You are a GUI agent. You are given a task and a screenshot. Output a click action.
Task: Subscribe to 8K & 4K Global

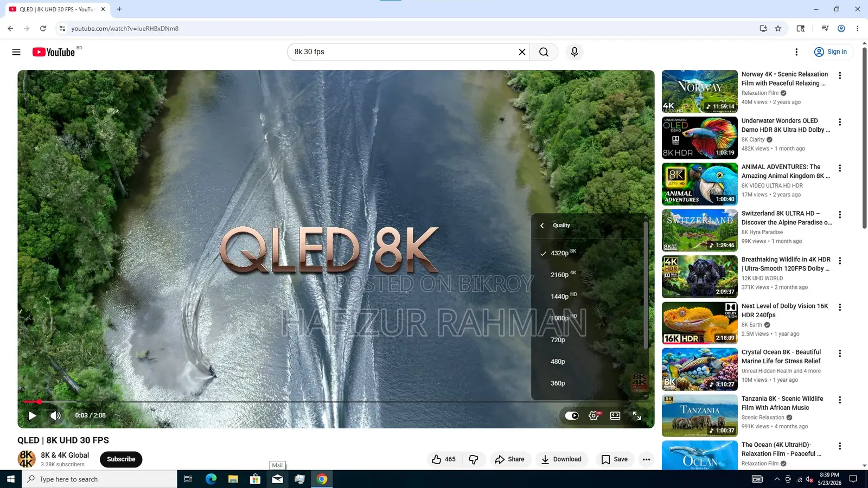121,459
